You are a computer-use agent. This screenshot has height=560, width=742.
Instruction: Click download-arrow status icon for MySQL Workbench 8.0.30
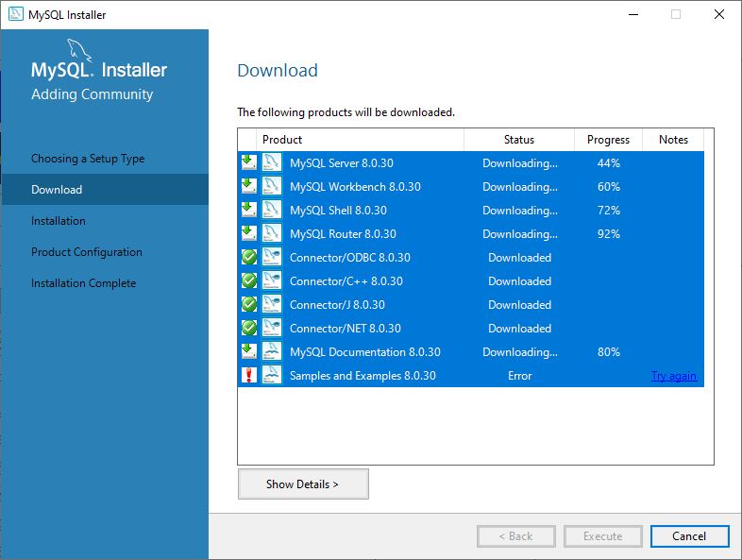249,186
